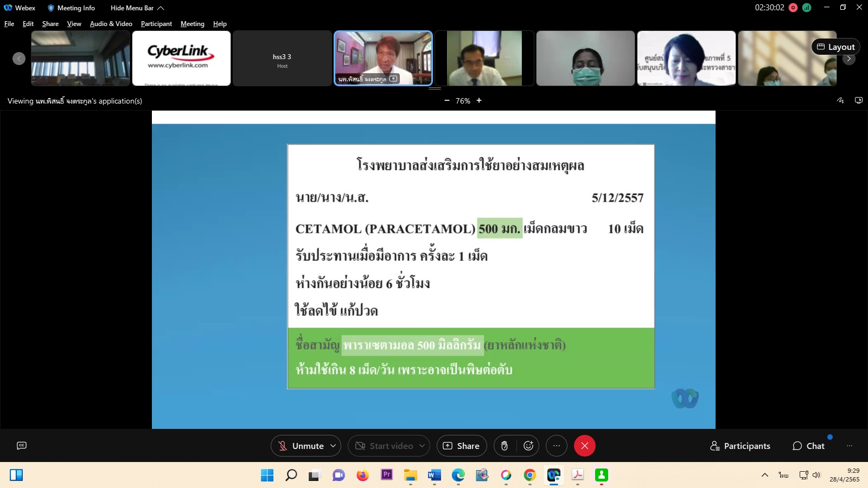Open the Layout options

pyautogui.click(x=835, y=47)
